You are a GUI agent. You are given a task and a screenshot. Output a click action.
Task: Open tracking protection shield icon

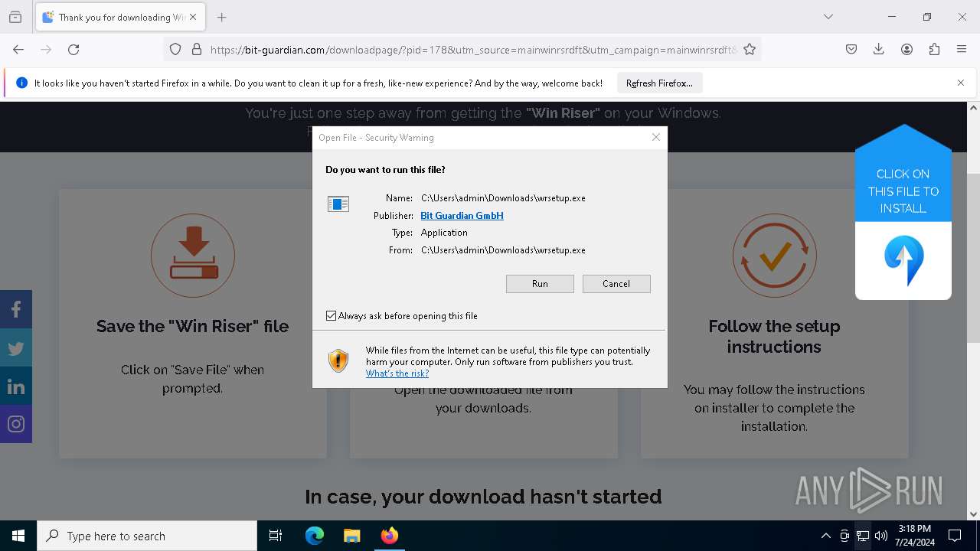click(x=175, y=49)
